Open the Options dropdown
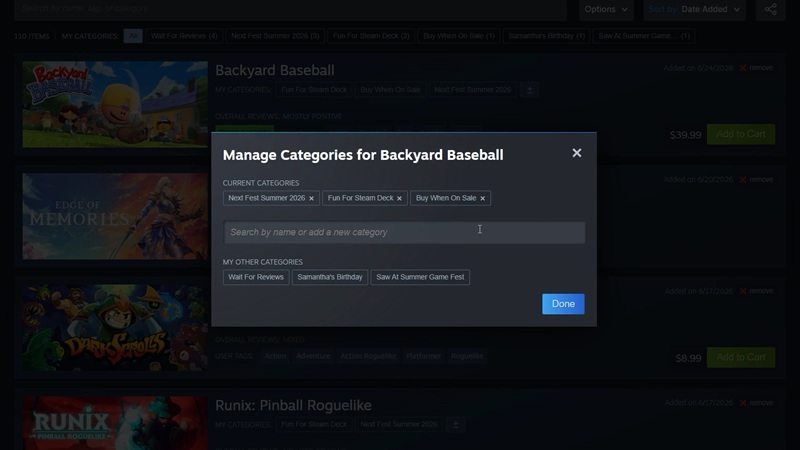This screenshot has width=800, height=450. click(606, 9)
